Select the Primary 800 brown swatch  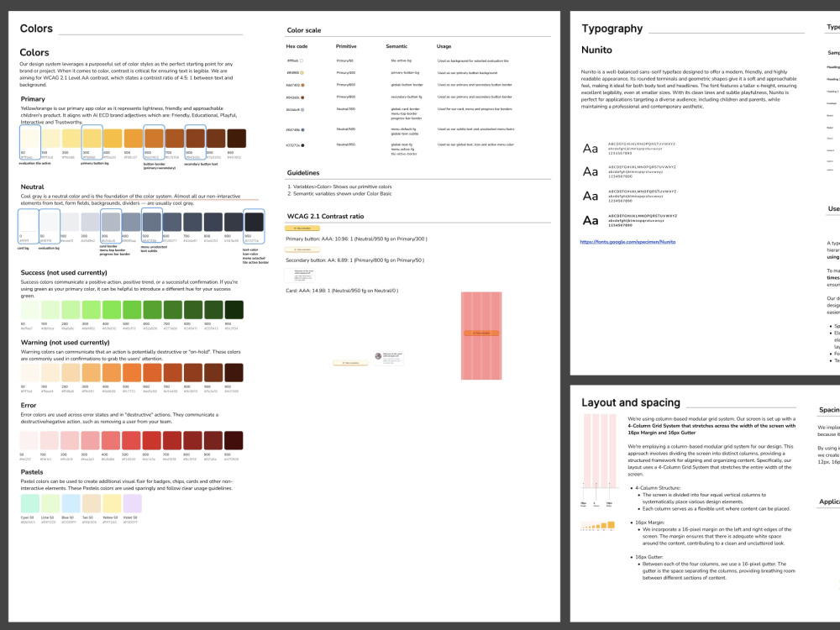point(196,139)
